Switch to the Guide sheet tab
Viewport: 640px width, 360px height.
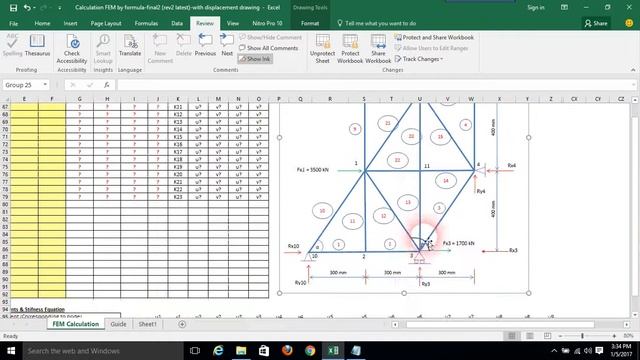(118, 324)
